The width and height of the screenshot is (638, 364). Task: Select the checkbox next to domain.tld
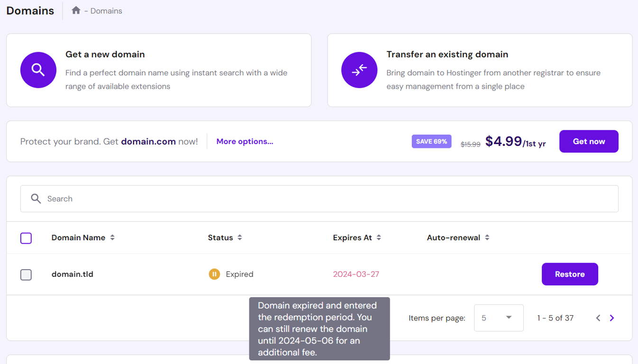26,274
